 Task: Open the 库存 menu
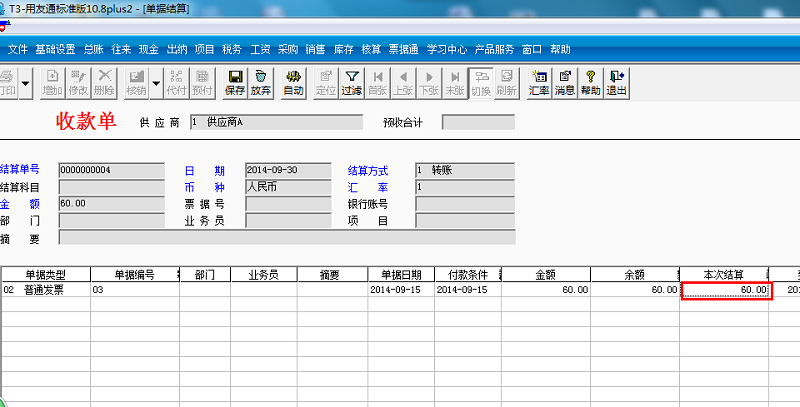click(x=343, y=49)
